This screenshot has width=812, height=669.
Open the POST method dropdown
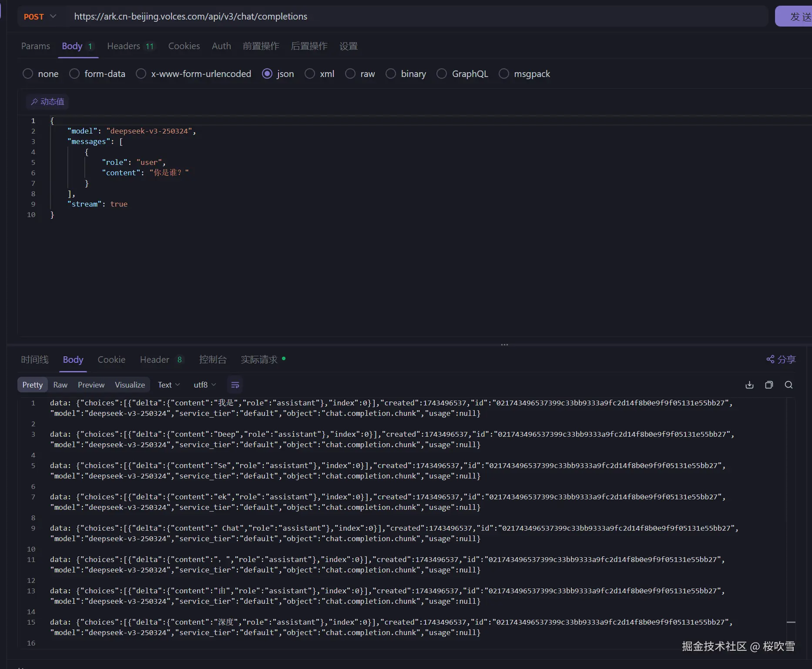click(x=40, y=17)
